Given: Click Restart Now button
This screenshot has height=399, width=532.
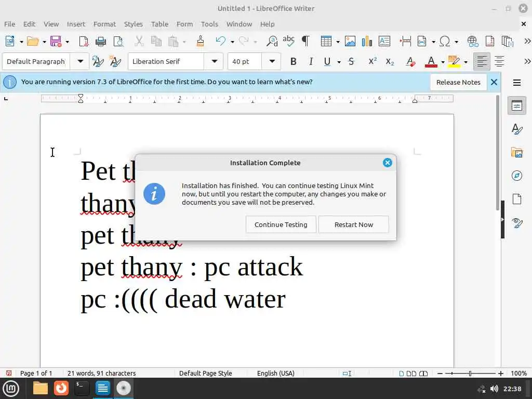Looking at the screenshot, I should tap(353, 224).
